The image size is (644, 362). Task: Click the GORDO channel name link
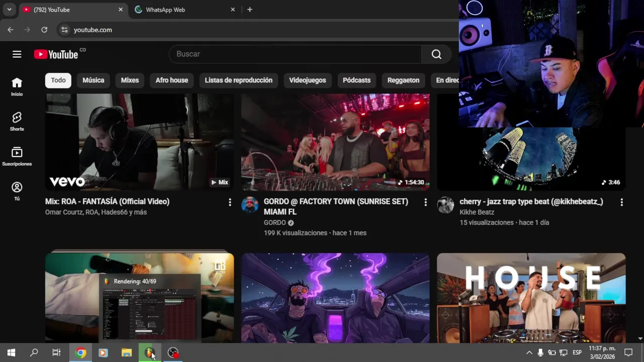click(x=275, y=223)
